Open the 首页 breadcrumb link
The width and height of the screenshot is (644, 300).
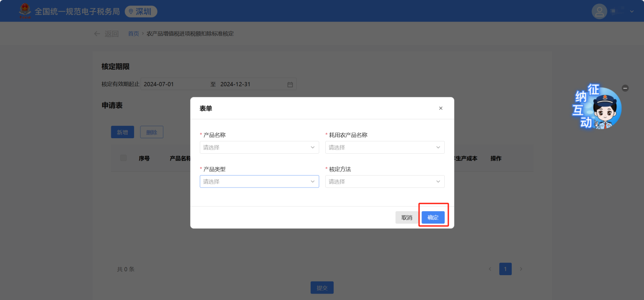tap(134, 33)
